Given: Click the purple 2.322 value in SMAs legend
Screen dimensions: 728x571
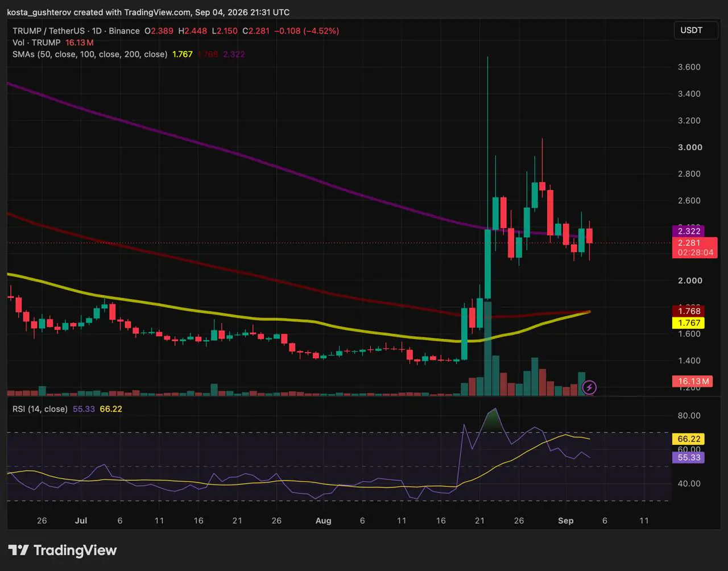Looking at the screenshot, I should point(234,55).
